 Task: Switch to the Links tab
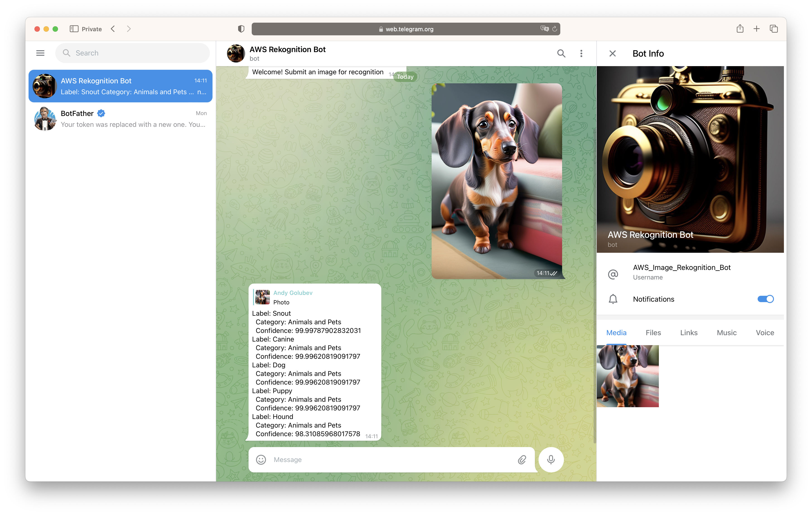pos(689,333)
